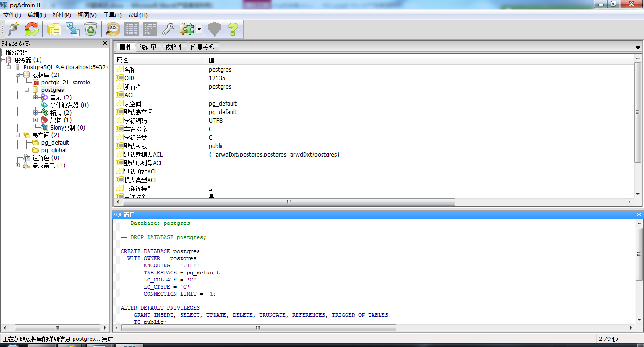Expand the 登录角色 (1) login roles node
644x347 pixels.
pyautogui.click(x=18, y=165)
